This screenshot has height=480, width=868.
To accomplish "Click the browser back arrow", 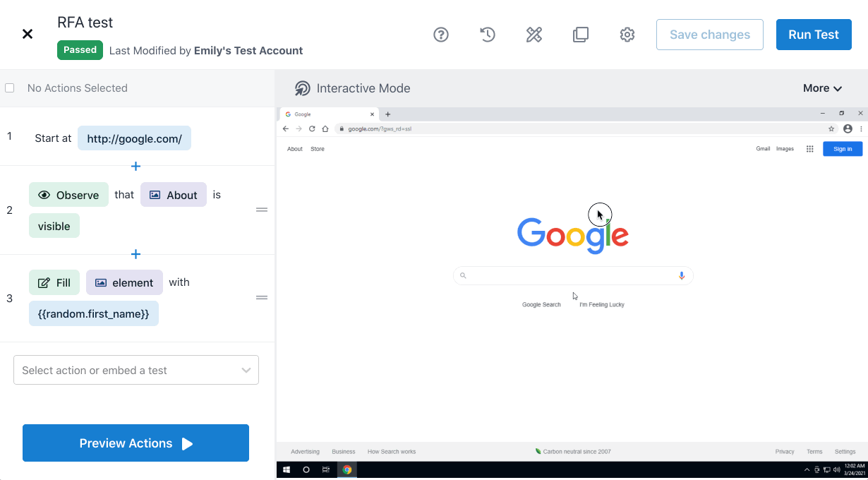I will (x=286, y=129).
